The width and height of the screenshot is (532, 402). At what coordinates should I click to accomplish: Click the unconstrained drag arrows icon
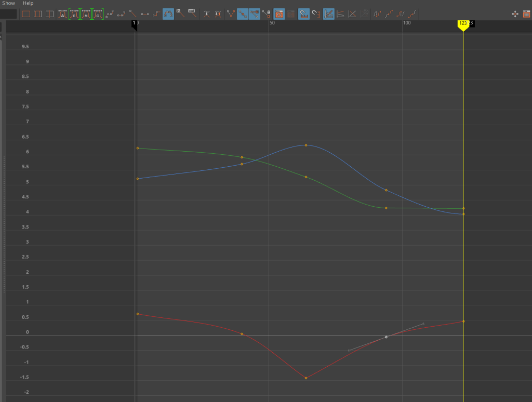[515, 14]
